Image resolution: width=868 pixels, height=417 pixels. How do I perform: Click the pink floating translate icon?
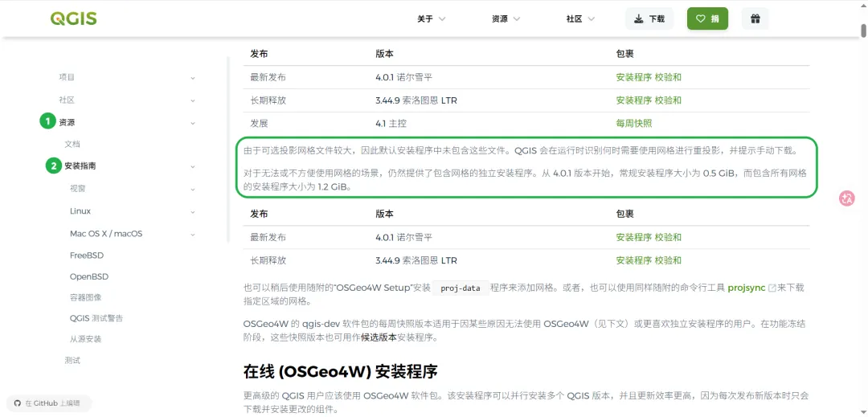pyautogui.click(x=847, y=198)
